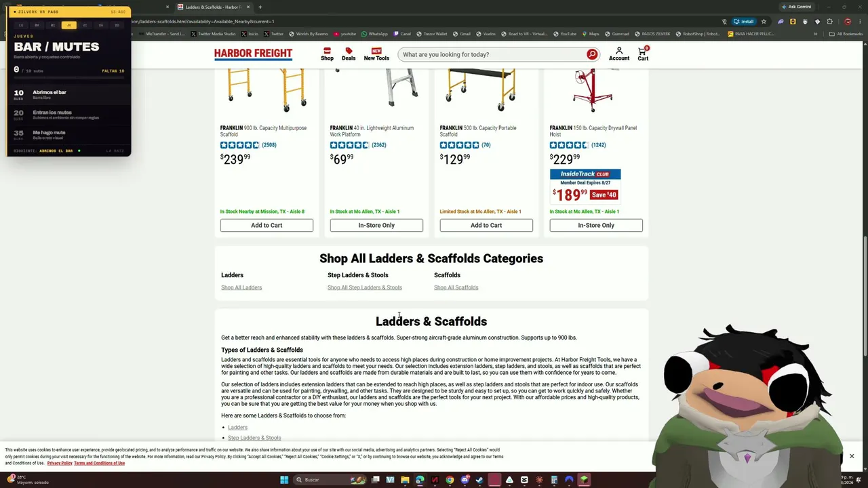View the 1242 reviews for Drywall Panel Hoist
868x488 pixels.
598,145
